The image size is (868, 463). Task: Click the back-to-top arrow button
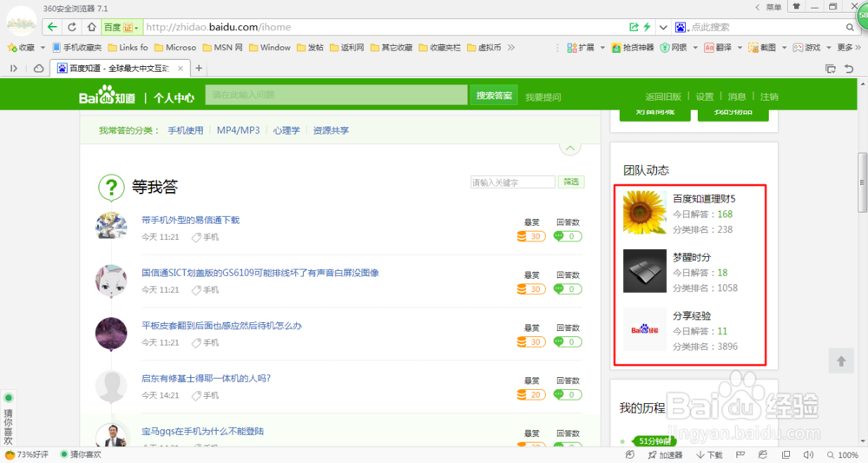841,361
